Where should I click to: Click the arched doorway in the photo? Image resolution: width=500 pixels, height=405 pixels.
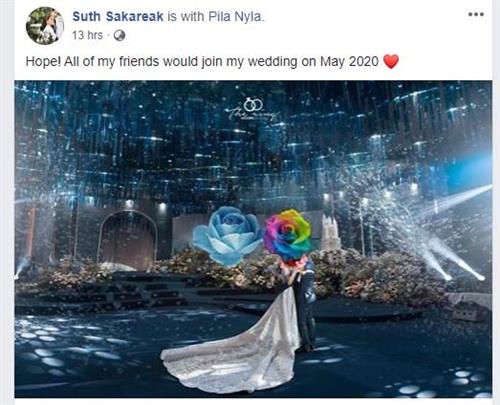[129, 239]
